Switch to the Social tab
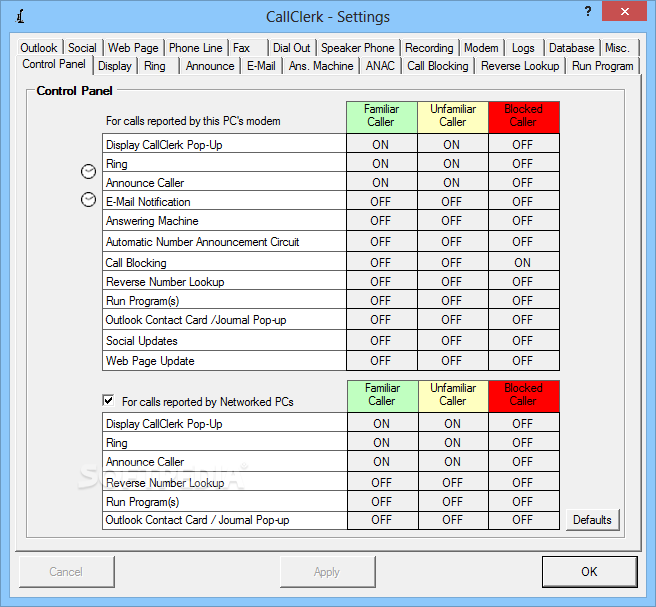 point(82,48)
